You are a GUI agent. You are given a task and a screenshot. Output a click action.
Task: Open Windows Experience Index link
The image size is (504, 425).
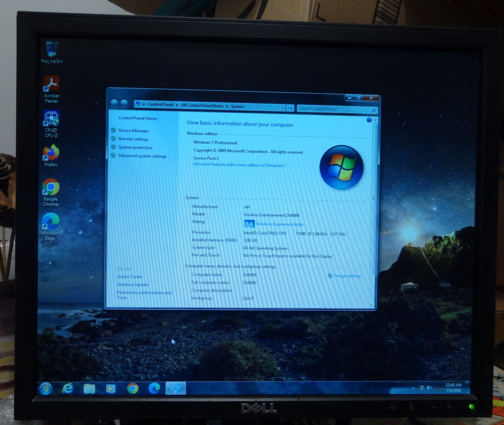point(280,224)
